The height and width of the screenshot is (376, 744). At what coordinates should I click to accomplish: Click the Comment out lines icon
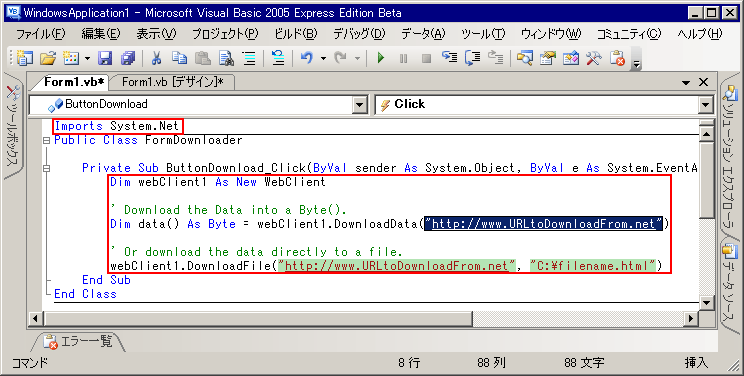[x=250, y=58]
